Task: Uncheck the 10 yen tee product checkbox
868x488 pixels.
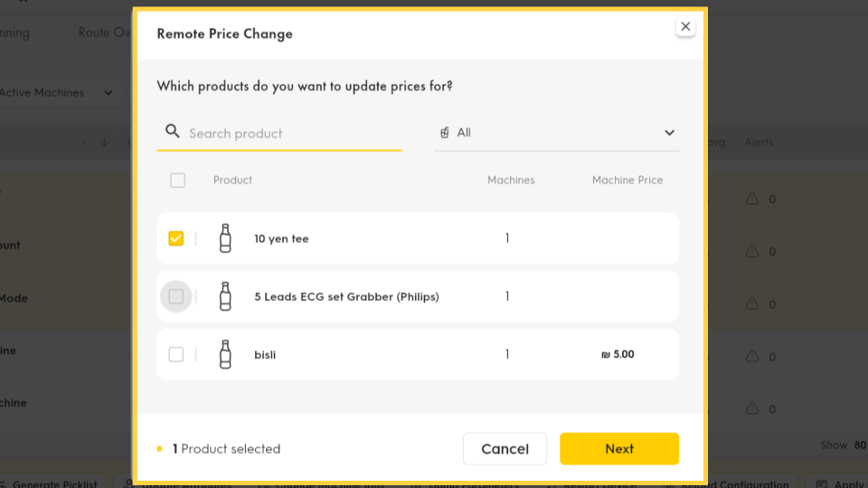Action: point(176,239)
